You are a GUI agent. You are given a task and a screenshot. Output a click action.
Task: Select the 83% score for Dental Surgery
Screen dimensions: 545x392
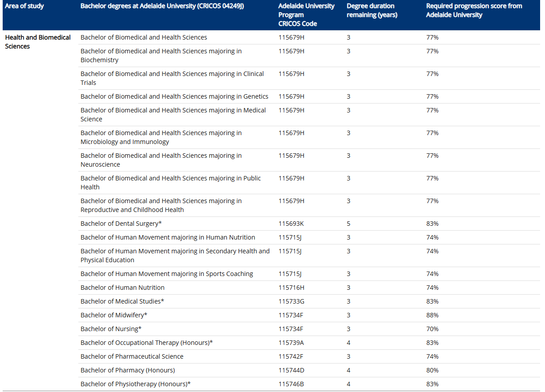[x=432, y=224]
